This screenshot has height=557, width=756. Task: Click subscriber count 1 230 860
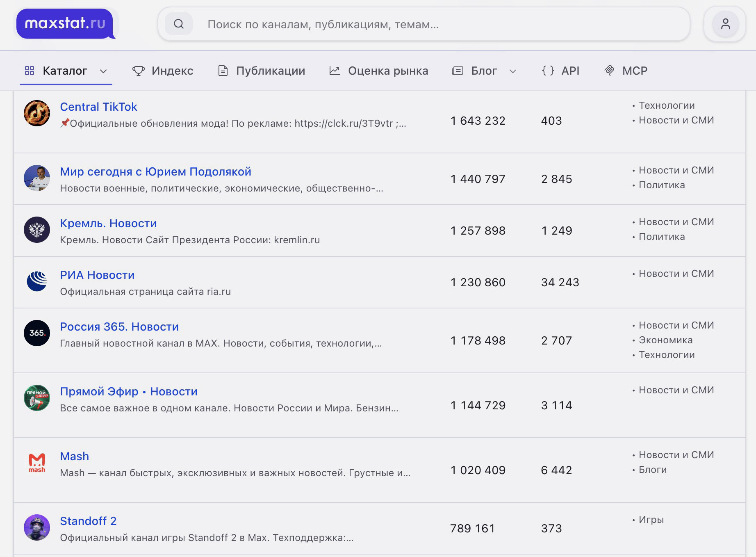click(x=478, y=282)
